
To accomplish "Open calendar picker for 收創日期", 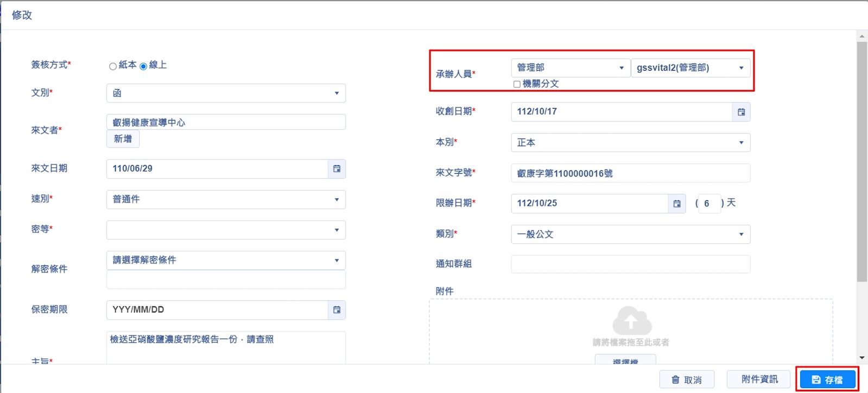I will pyautogui.click(x=741, y=112).
